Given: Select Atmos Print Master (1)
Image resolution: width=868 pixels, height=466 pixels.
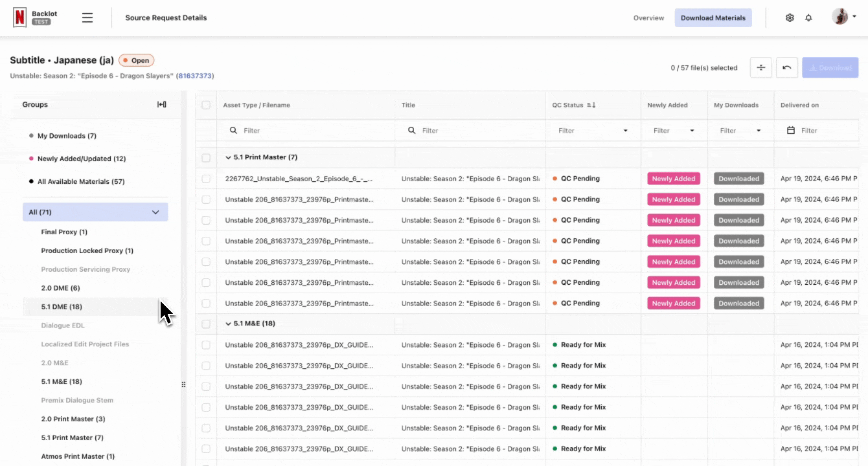Looking at the screenshot, I should click(78, 456).
